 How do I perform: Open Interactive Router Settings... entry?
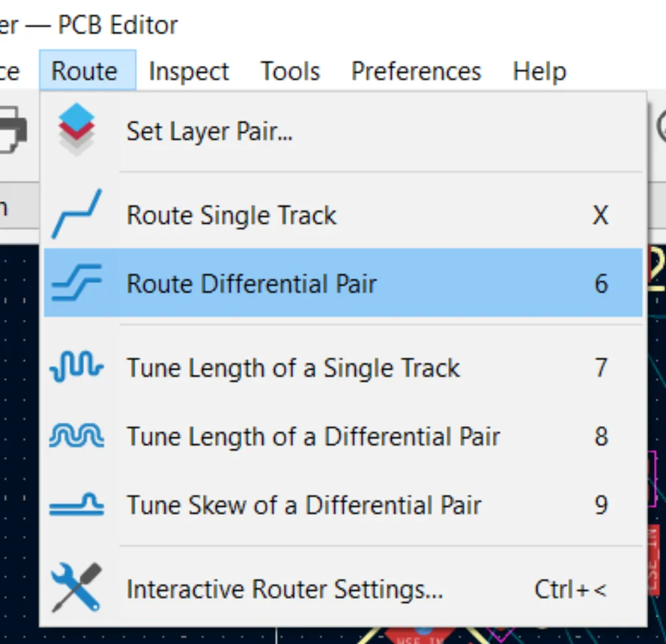(284, 589)
